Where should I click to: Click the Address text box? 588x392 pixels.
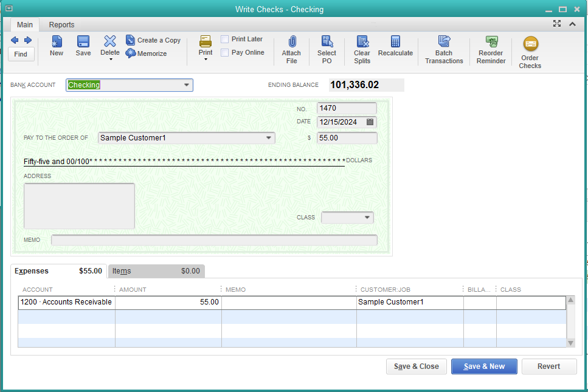point(79,206)
